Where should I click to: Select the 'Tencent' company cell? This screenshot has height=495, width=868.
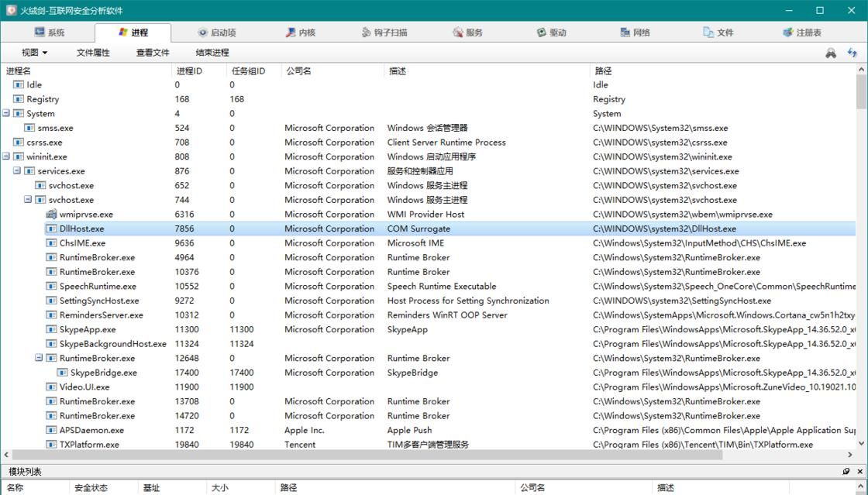(300, 444)
